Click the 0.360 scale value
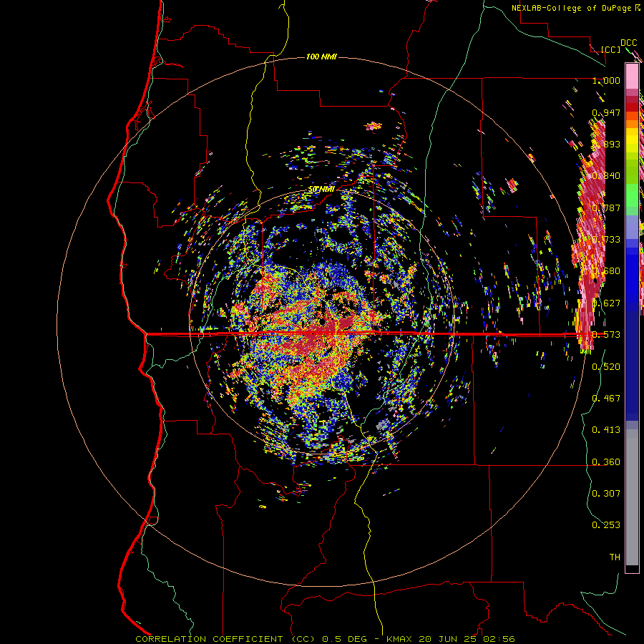The width and height of the screenshot is (644, 644). click(x=606, y=462)
